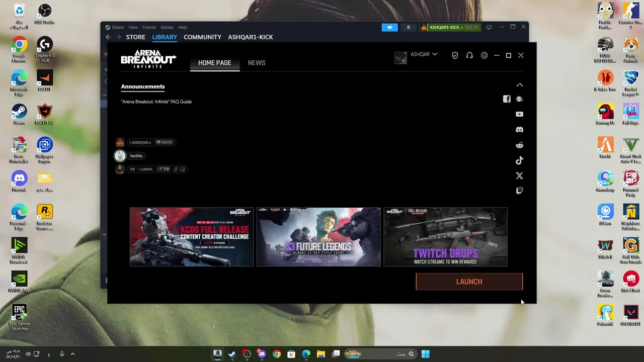Go to Steam COMMUNITY section

coord(202,37)
